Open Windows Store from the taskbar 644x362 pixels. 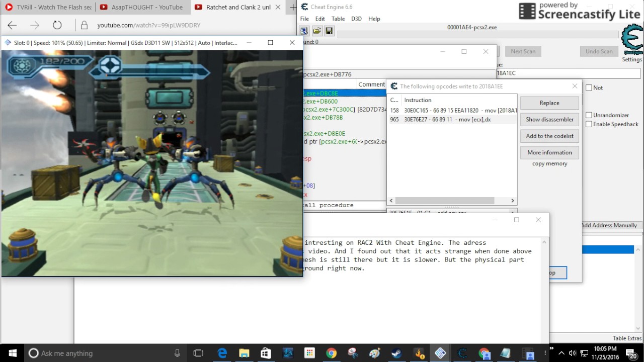[266, 353]
